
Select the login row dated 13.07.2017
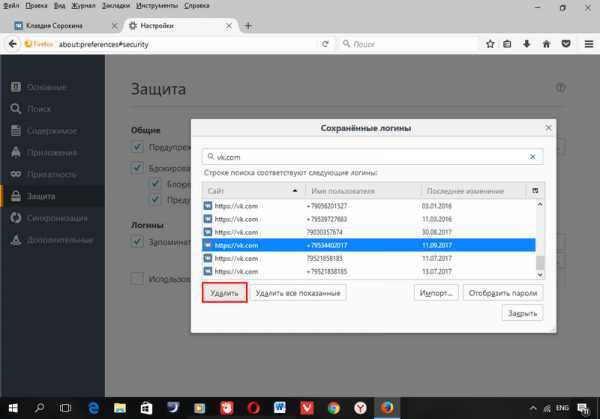(368, 271)
